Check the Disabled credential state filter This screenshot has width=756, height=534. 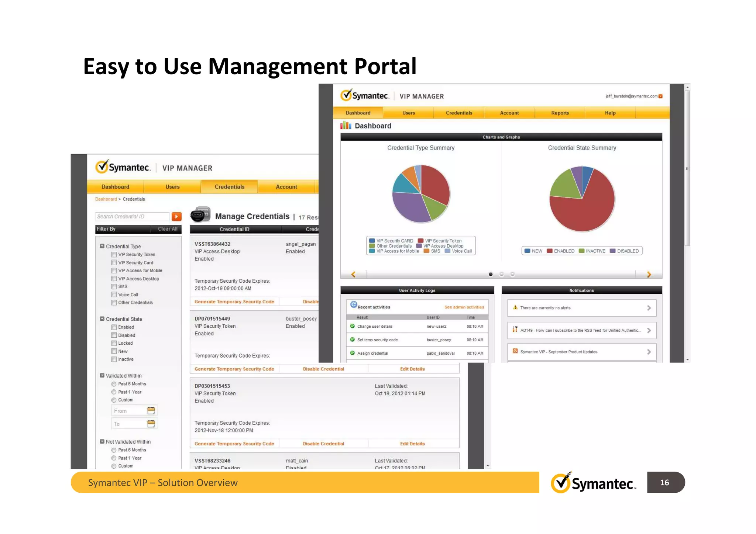tap(114, 335)
